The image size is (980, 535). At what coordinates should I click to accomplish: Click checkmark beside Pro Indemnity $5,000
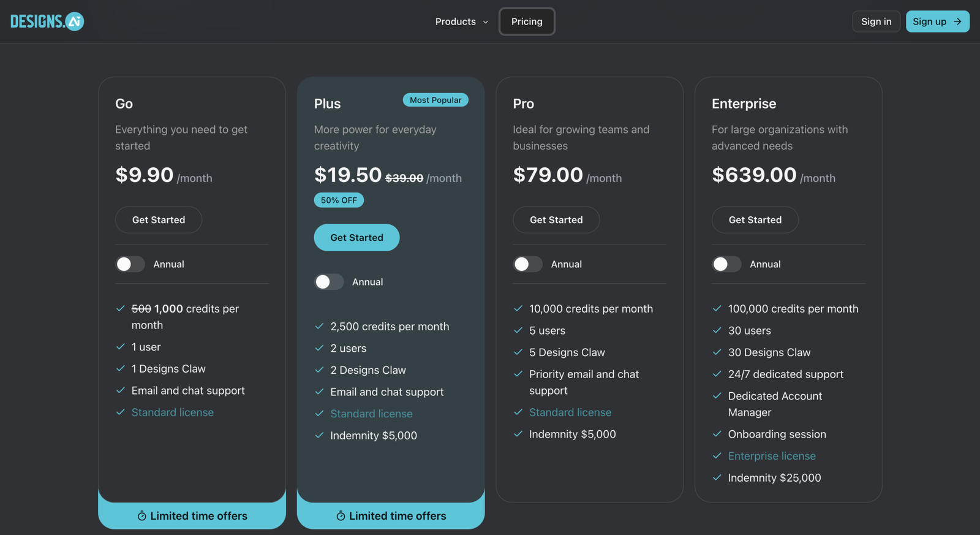coord(518,434)
